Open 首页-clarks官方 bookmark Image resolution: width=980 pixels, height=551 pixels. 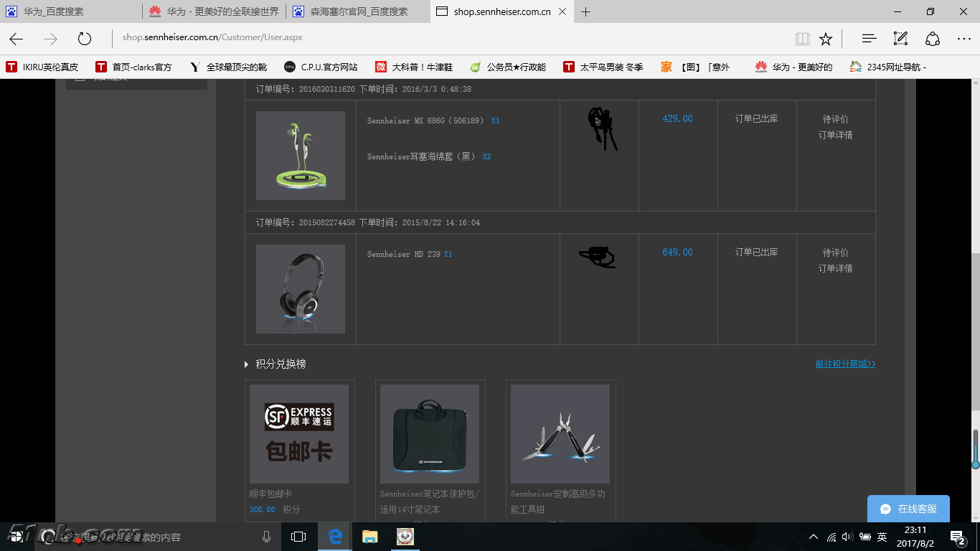[x=134, y=67]
